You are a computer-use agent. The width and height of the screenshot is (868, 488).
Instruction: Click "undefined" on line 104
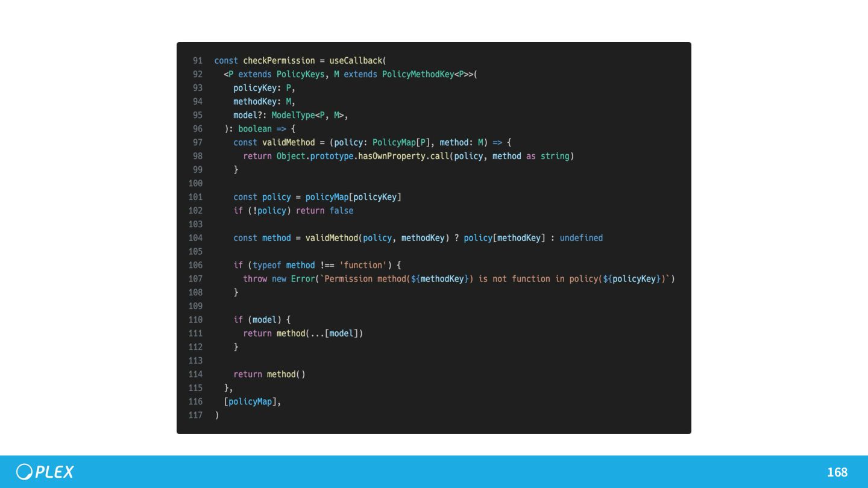coord(581,238)
